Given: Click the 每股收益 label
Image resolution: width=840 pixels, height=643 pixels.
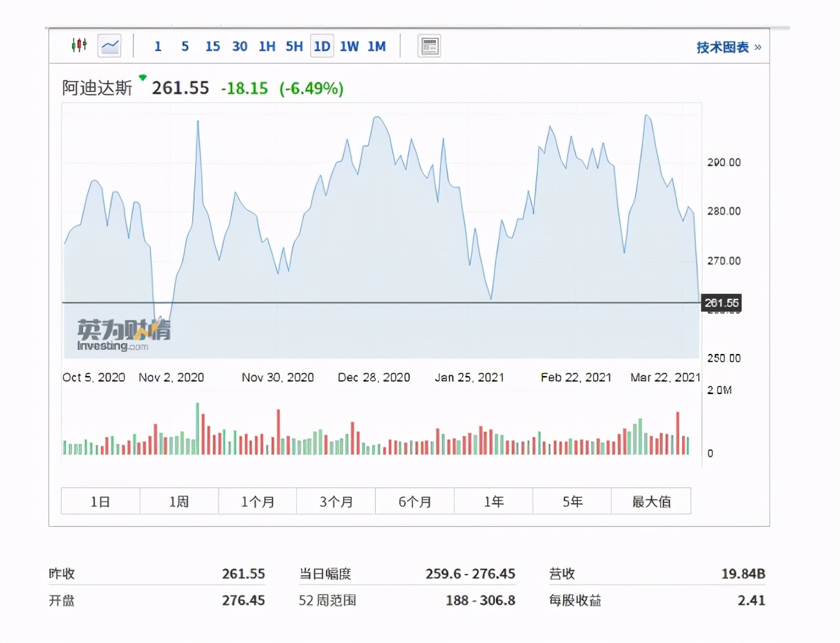Looking at the screenshot, I should coord(575,601).
